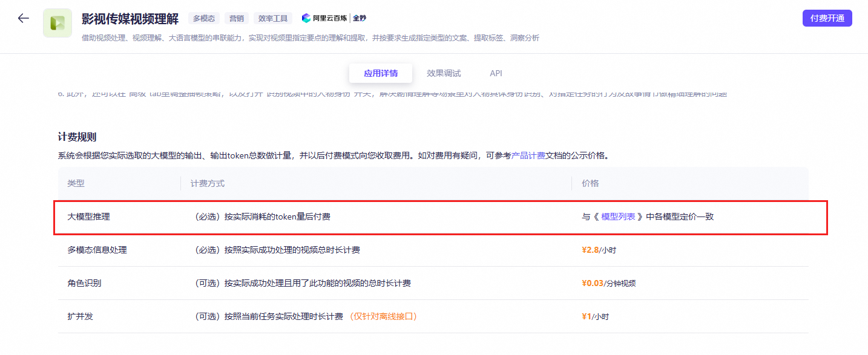The height and width of the screenshot is (355, 868).
Task: Click the 计费方式 column header
Action: (x=208, y=183)
